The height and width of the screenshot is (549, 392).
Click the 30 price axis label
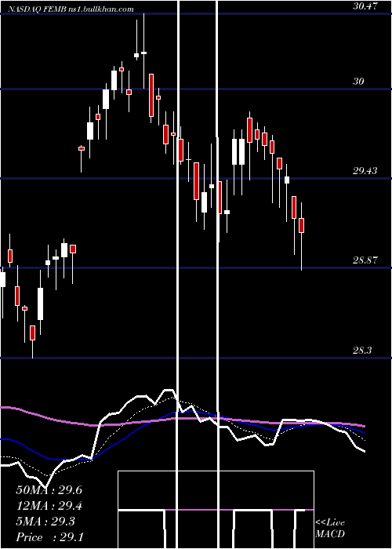click(x=358, y=82)
